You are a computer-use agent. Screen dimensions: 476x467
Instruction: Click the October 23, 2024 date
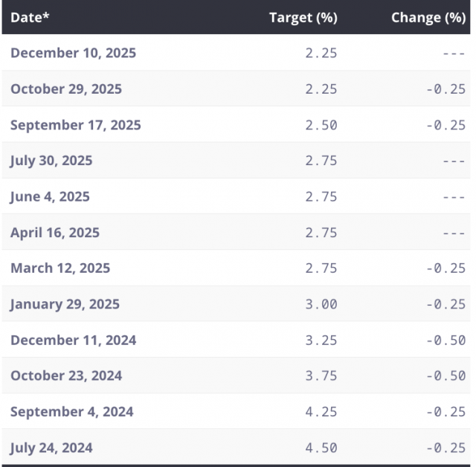coord(66,376)
